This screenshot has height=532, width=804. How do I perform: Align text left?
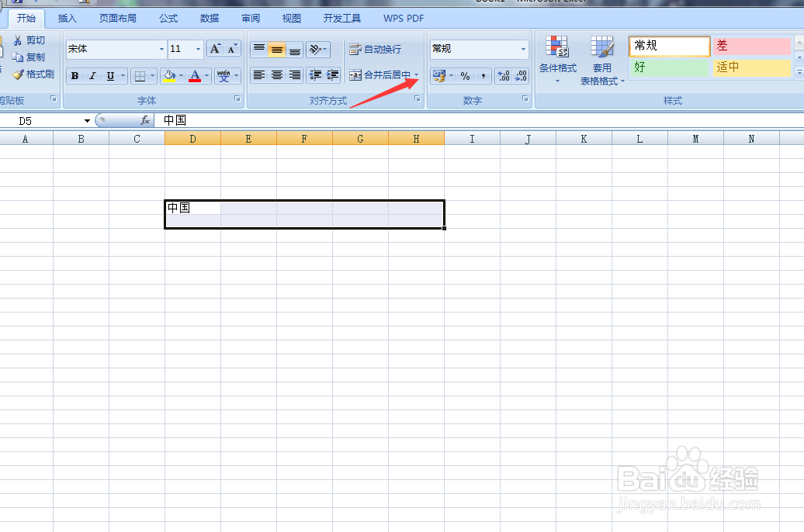click(x=259, y=75)
